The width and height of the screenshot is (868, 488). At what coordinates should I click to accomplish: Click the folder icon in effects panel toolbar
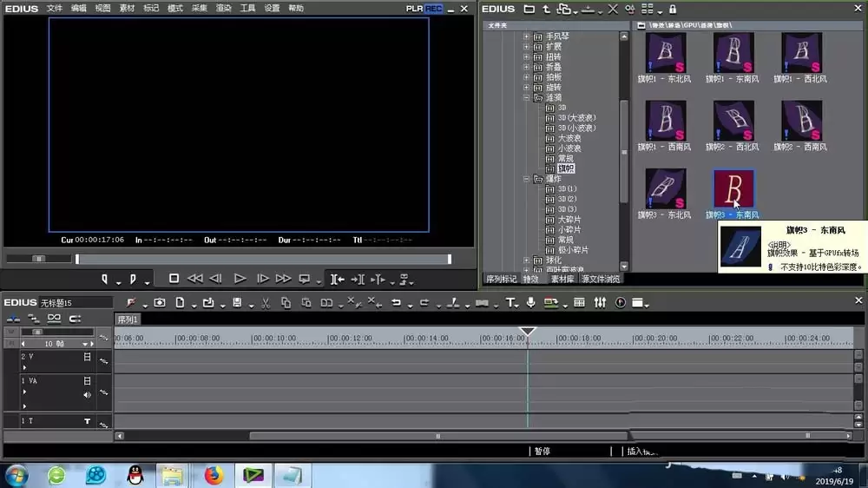529,9
